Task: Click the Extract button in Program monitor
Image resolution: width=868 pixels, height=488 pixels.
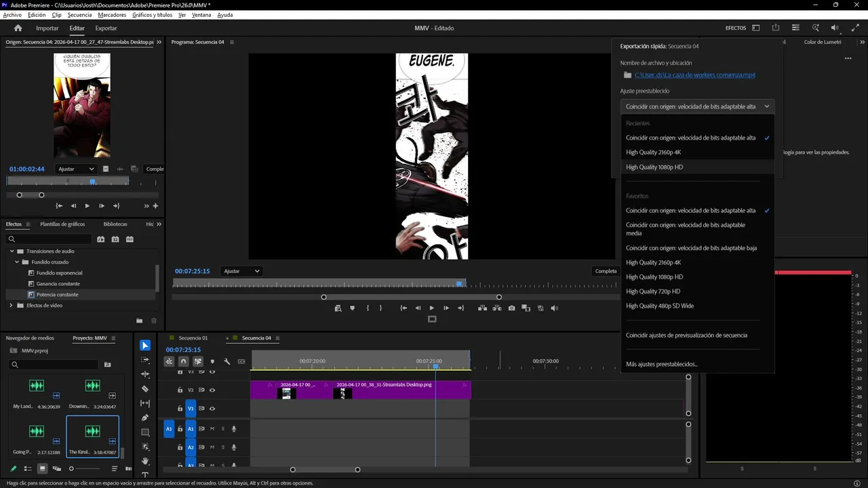Action: tap(497, 308)
